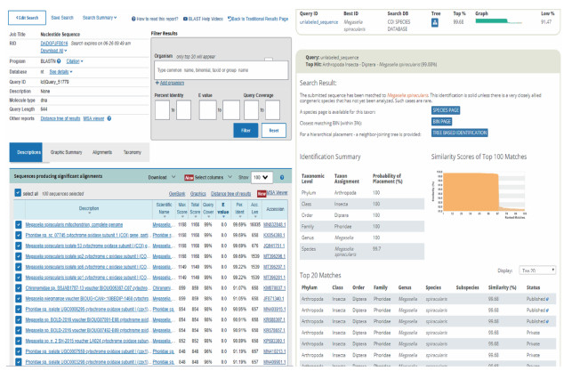Click the blue Filter button
The width and height of the screenshot is (588, 371).
point(246,130)
